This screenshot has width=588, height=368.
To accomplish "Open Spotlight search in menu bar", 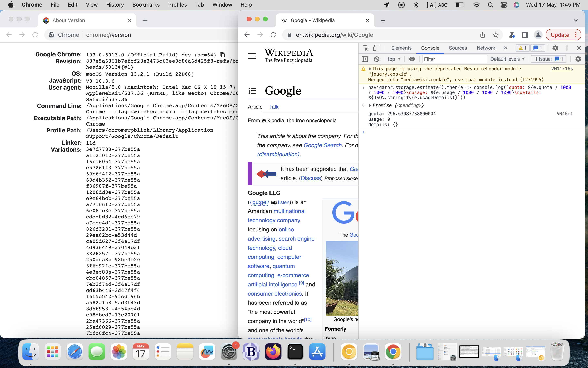I will (x=490, y=5).
